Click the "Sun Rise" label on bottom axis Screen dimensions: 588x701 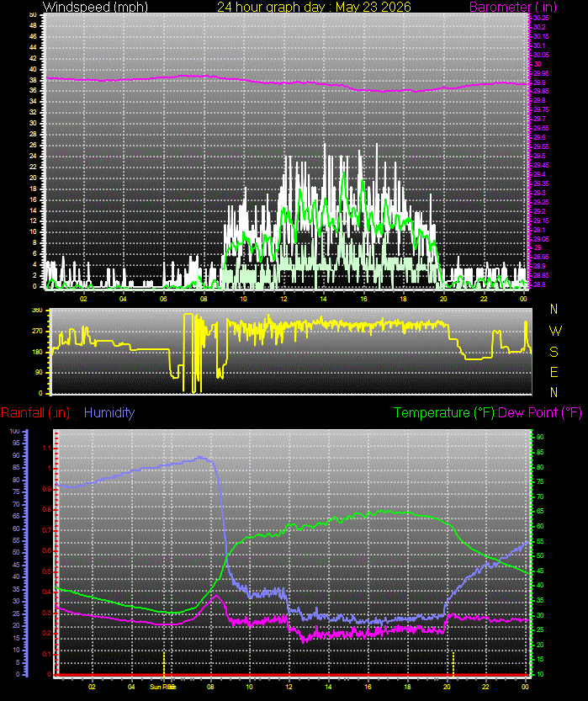[162, 687]
